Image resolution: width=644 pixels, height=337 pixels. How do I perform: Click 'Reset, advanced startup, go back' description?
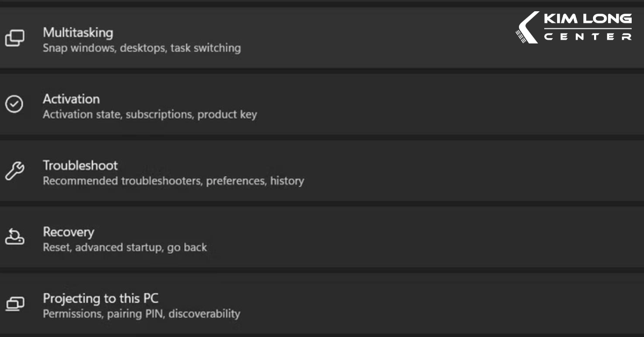(x=125, y=247)
